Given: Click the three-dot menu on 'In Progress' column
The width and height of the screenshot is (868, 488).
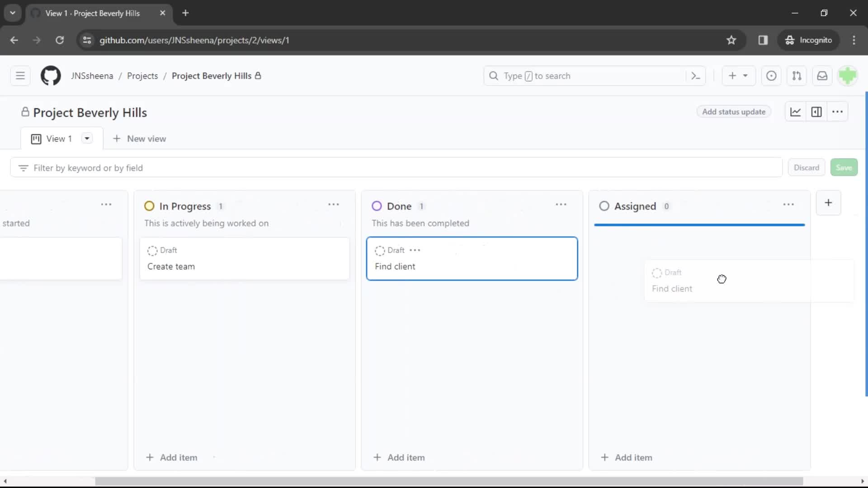Looking at the screenshot, I should [333, 206].
